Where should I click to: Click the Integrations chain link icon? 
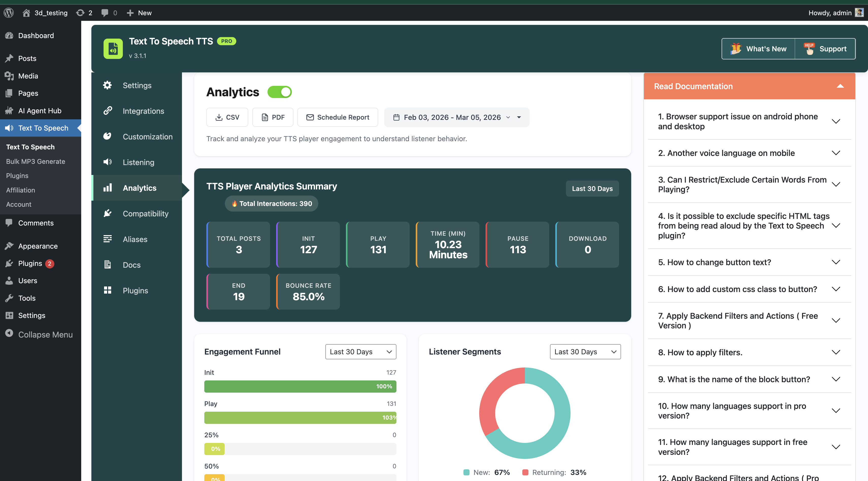coord(107,111)
